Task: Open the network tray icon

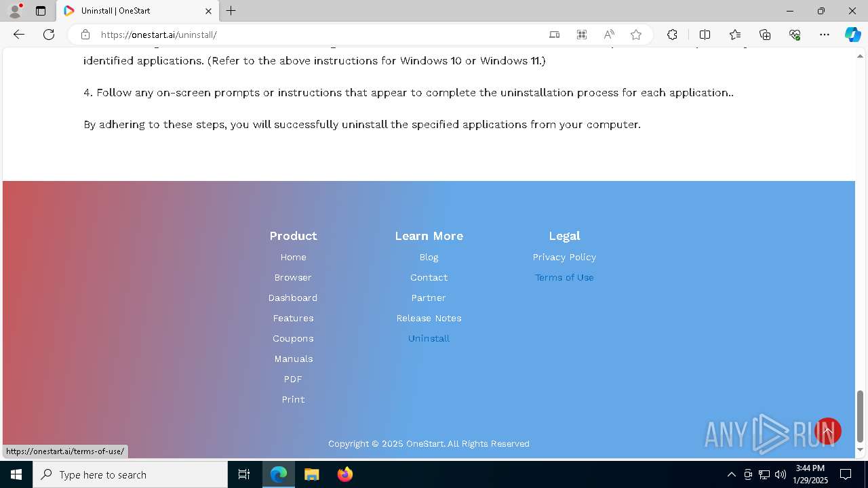Action: (764, 474)
